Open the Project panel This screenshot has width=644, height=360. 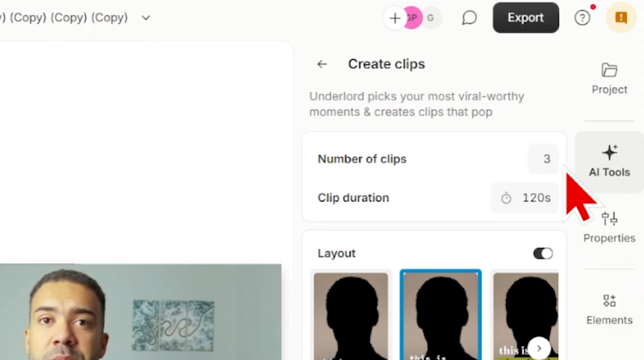pos(609,78)
